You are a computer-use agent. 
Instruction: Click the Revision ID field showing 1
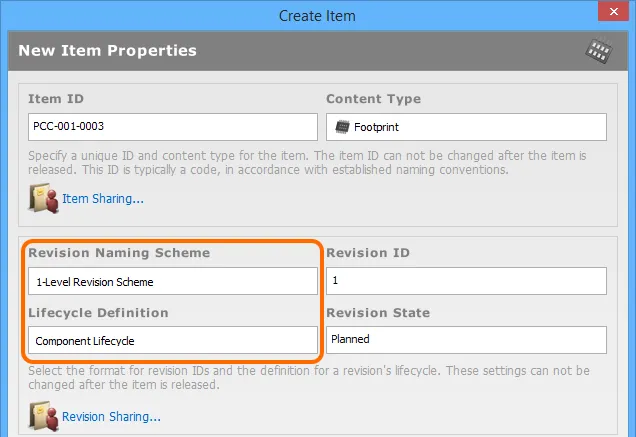pos(466,281)
